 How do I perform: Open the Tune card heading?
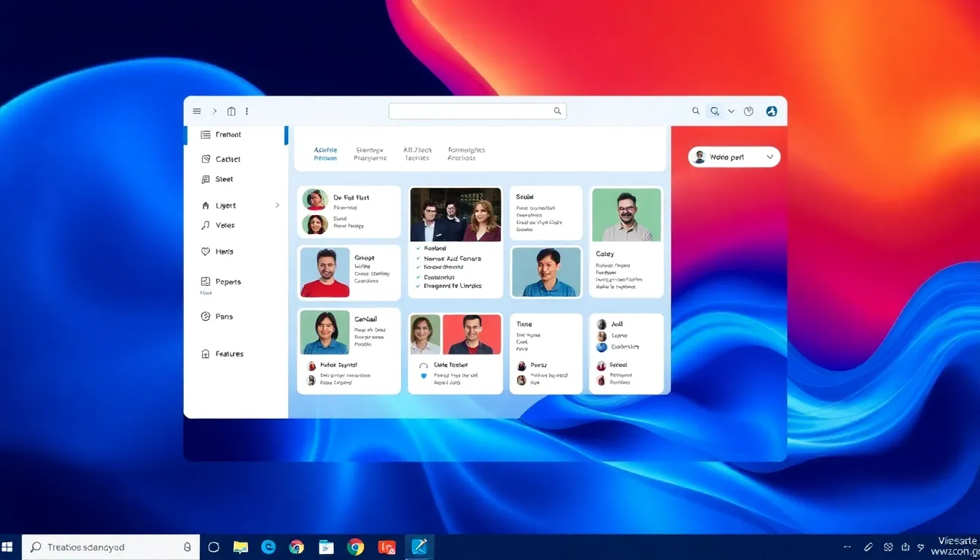coord(524,324)
